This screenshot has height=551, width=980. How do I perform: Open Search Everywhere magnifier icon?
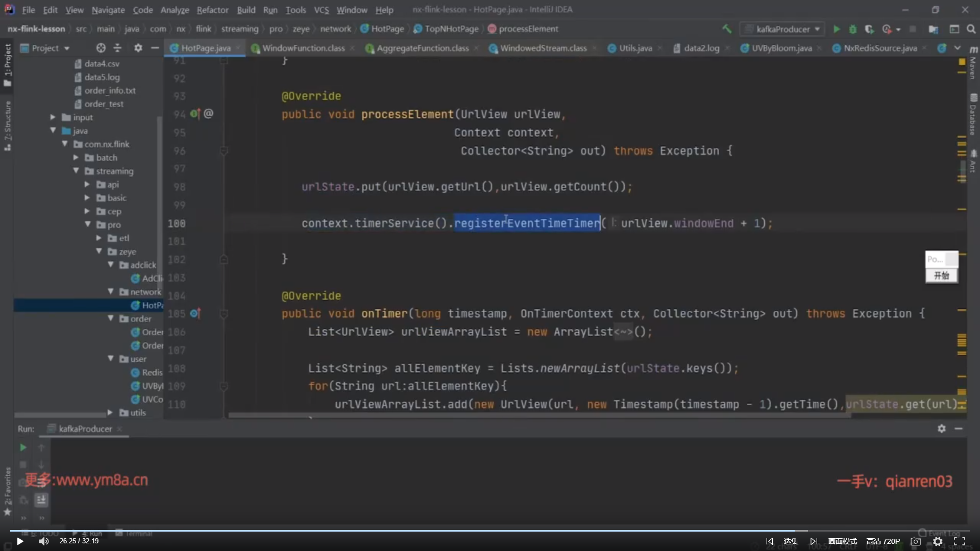pos(971,29)
